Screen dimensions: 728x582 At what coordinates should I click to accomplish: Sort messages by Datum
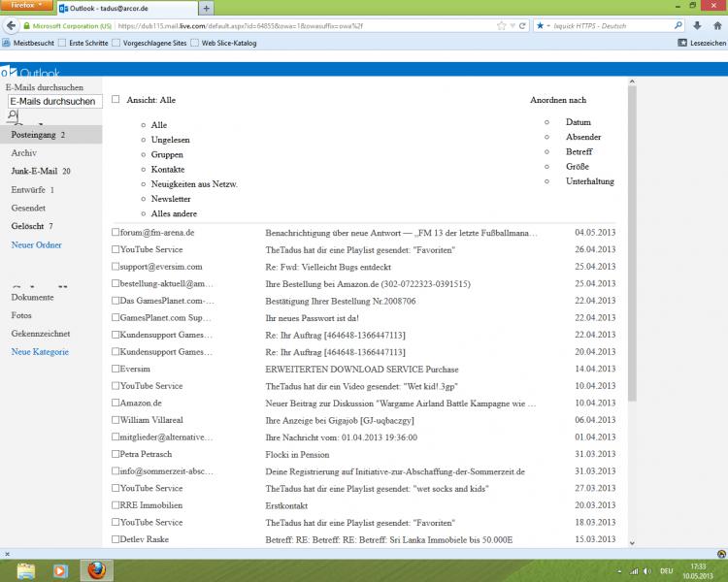(579, 122)
